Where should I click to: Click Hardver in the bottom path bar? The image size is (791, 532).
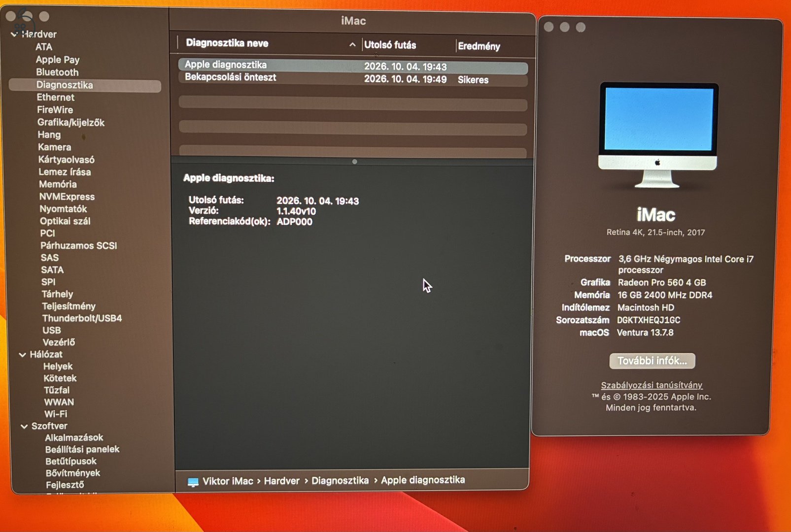tap(281, 481)
